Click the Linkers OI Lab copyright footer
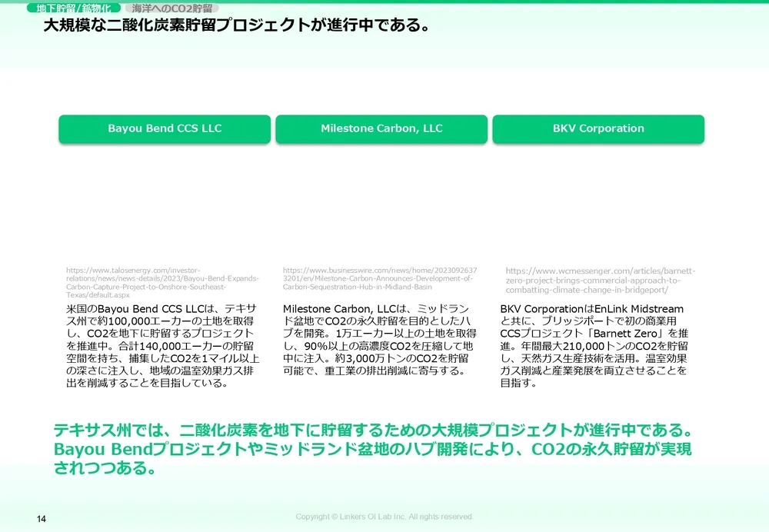 [384, 517]
